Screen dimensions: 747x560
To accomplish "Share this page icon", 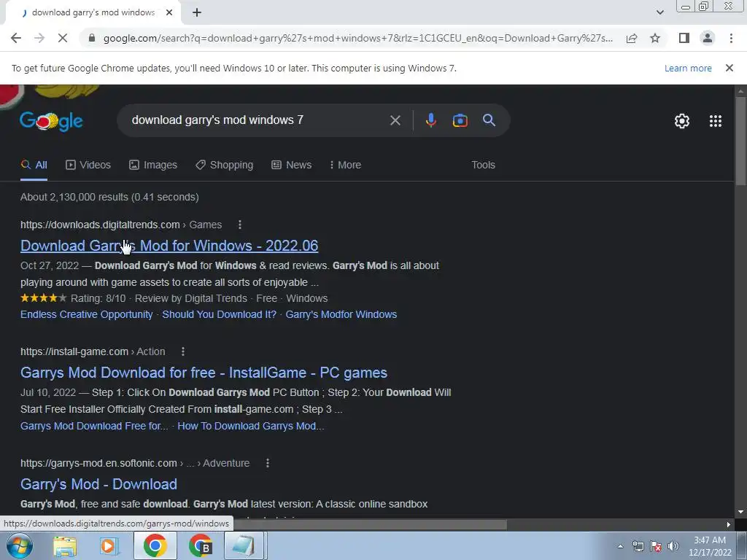I will point(632,38).
